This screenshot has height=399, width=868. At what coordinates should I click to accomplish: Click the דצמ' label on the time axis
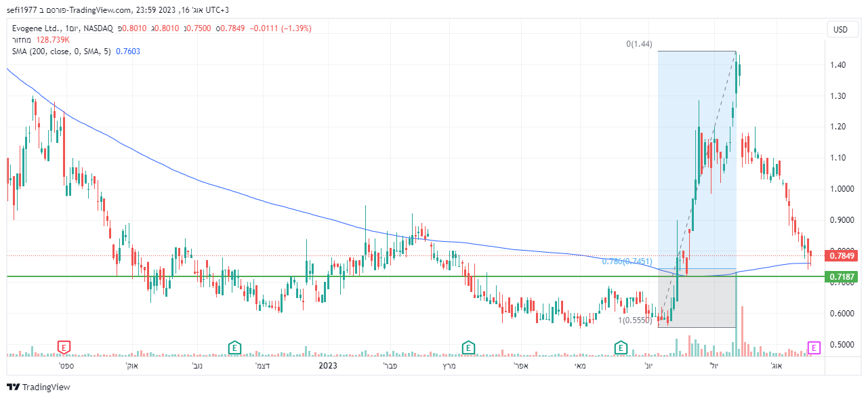[263, 366]
